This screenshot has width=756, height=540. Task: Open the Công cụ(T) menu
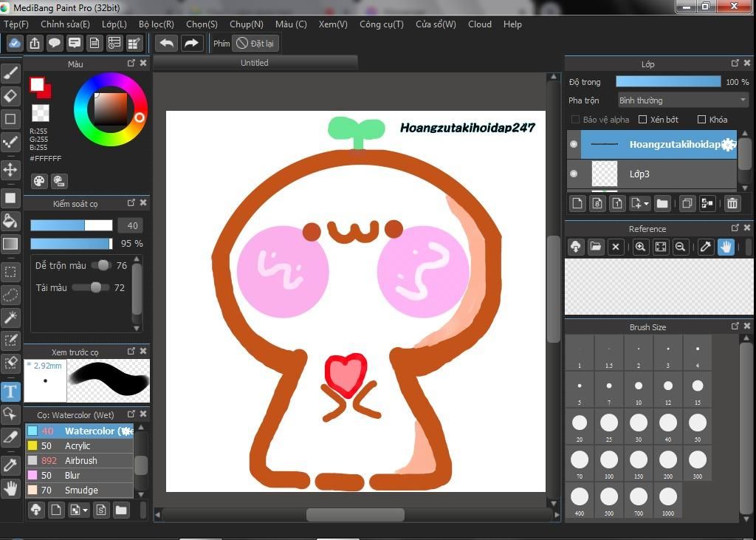pyautogui.click(x=382, y=24)
